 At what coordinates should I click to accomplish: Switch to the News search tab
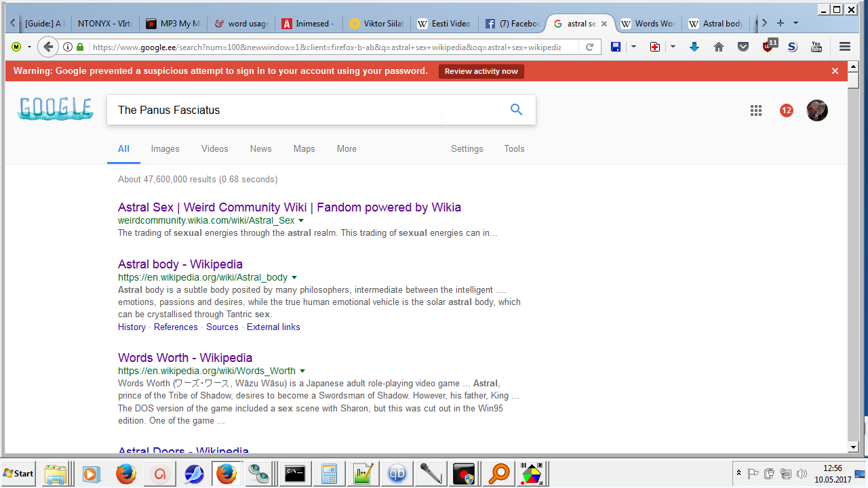click(260, 148)
